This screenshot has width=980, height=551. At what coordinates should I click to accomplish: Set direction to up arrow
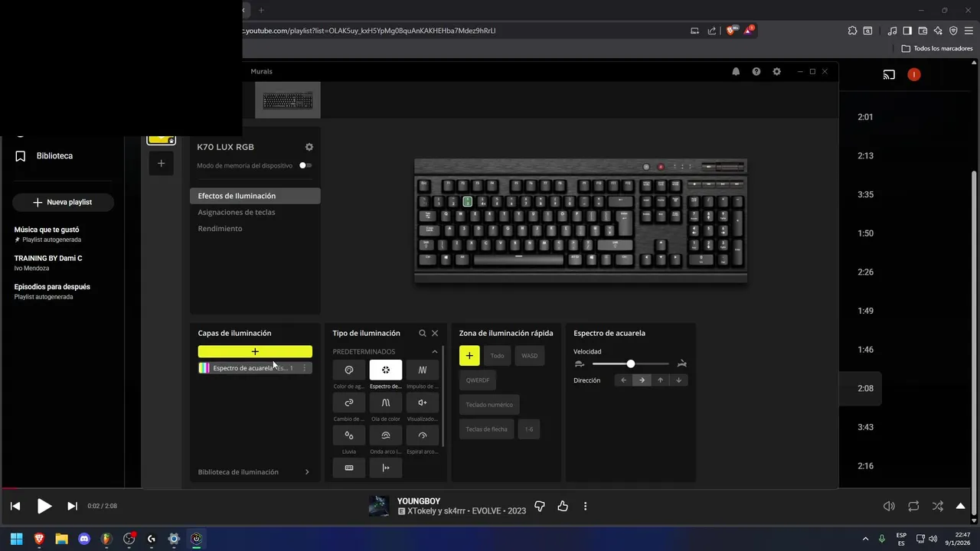660,380
